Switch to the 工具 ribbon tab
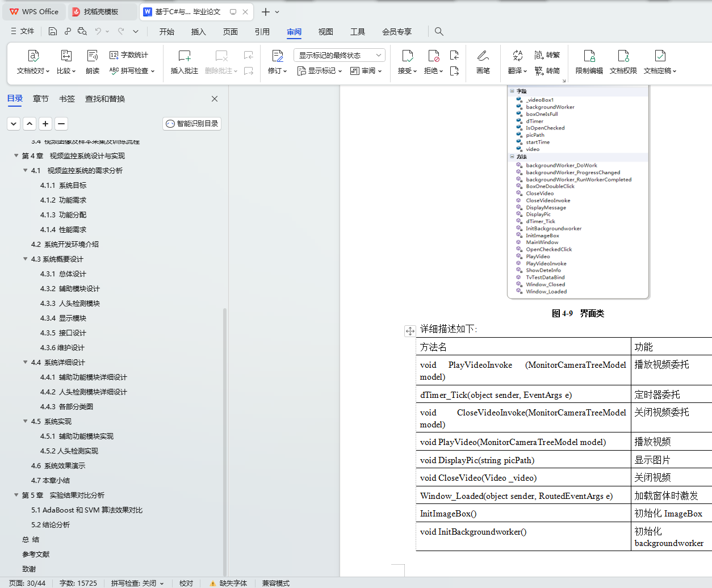Viewport: 712px width, 588px height. tap(358, 32)
